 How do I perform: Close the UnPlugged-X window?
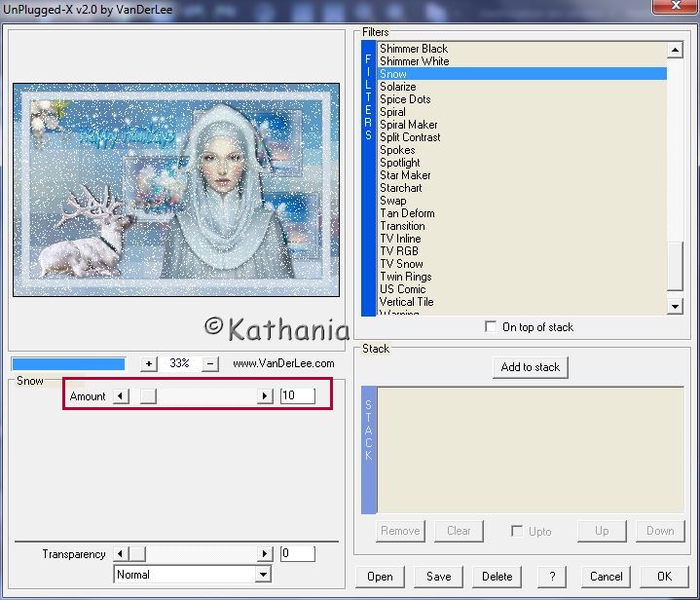tap(676, 6)
